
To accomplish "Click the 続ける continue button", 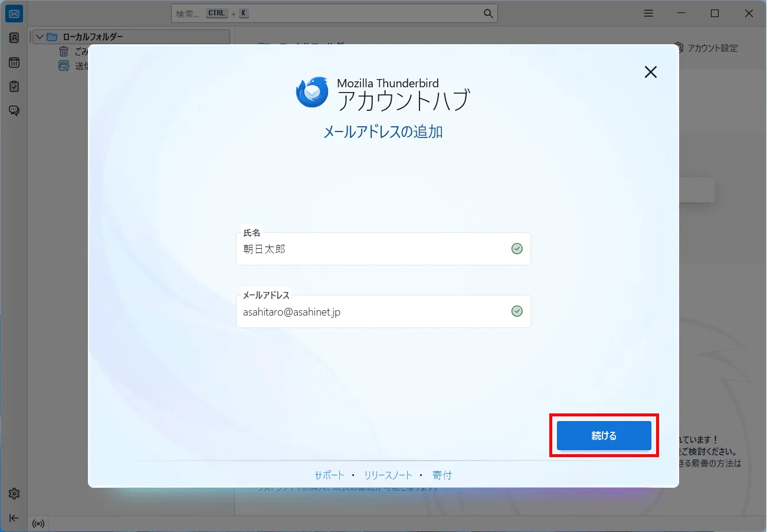I will (x=604, y=435).
